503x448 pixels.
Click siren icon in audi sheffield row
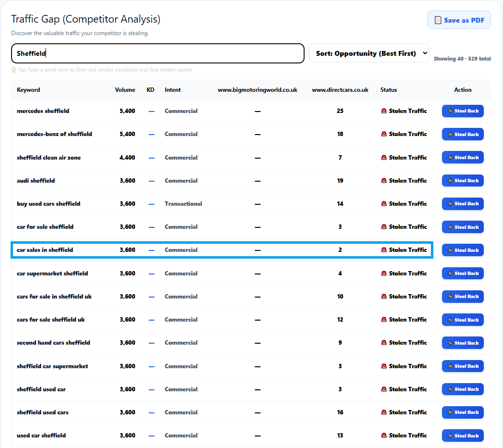384,181
